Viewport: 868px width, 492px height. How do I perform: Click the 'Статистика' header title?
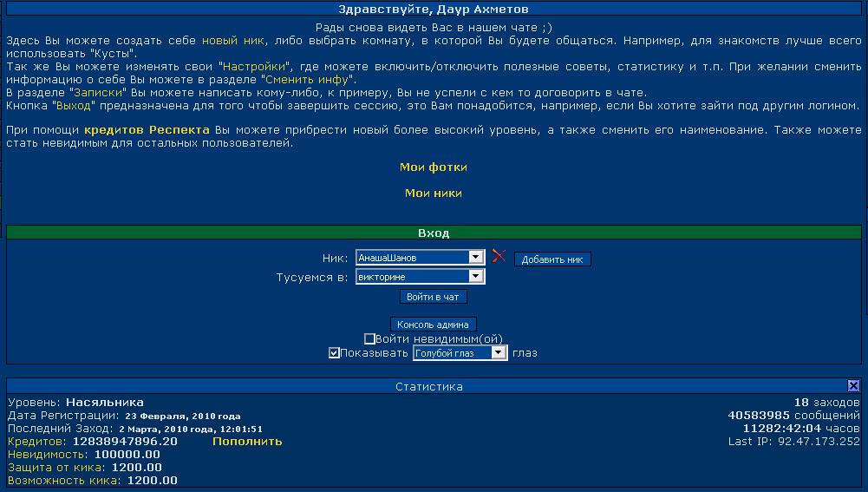point(429,387)
